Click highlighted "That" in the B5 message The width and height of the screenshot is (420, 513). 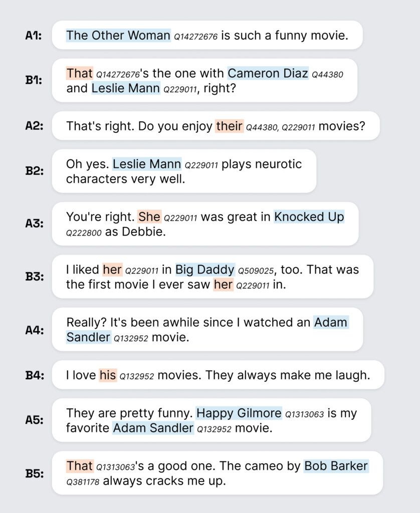click(80, 466)
